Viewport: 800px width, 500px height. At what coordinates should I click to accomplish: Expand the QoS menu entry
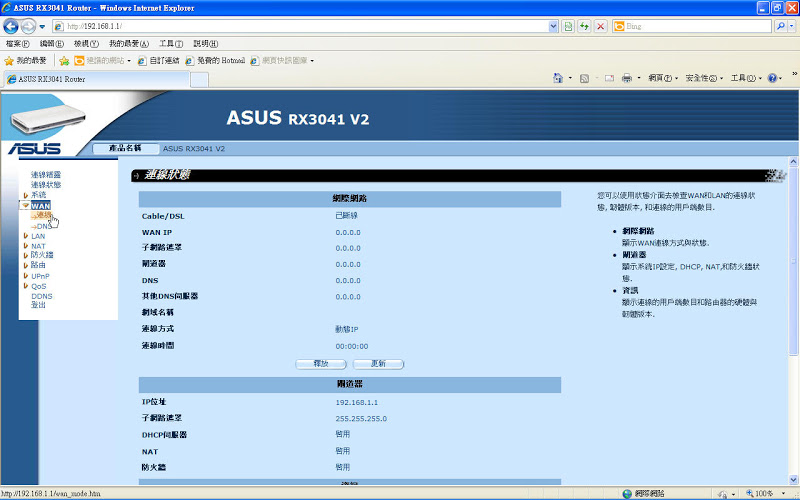click(x=38, y=286)
